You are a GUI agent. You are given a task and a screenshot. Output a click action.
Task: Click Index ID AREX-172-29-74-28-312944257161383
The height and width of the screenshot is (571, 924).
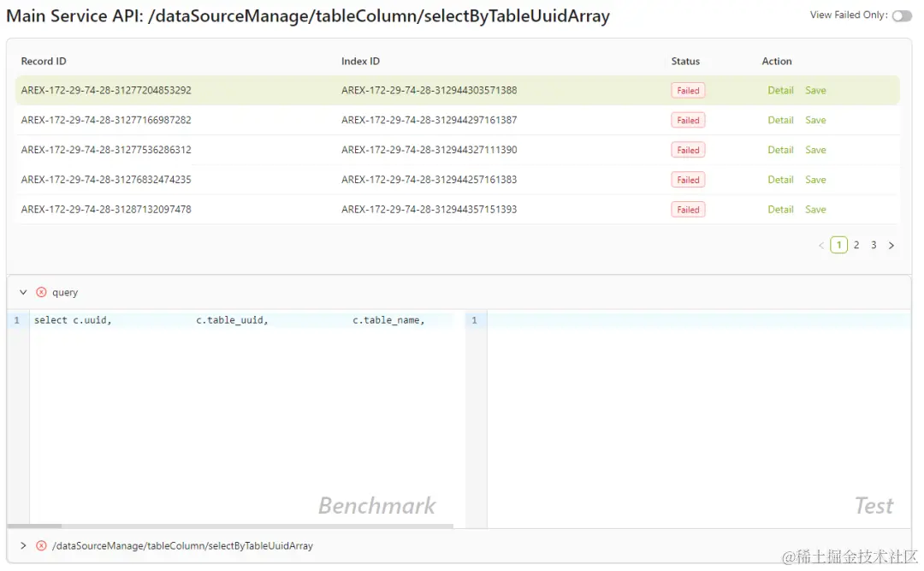[429, 179]
